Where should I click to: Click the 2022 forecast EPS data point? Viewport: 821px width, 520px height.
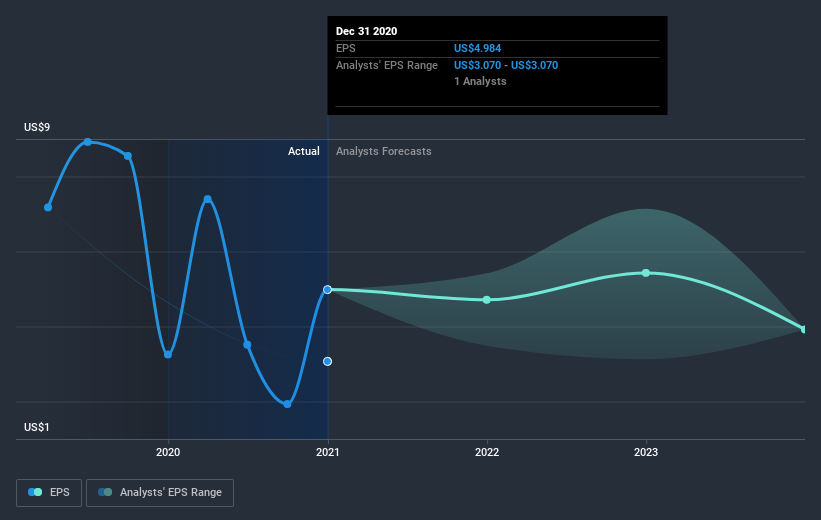(487, 300)
